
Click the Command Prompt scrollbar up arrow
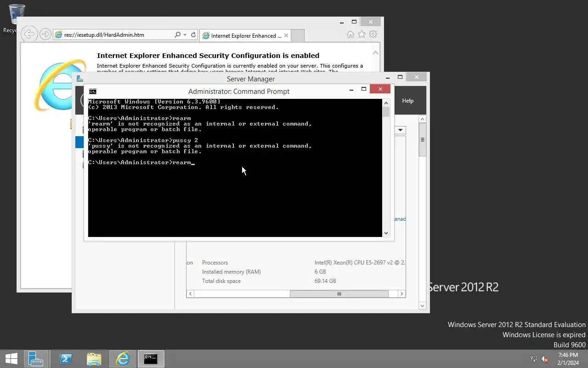click(x=386, y=103)
